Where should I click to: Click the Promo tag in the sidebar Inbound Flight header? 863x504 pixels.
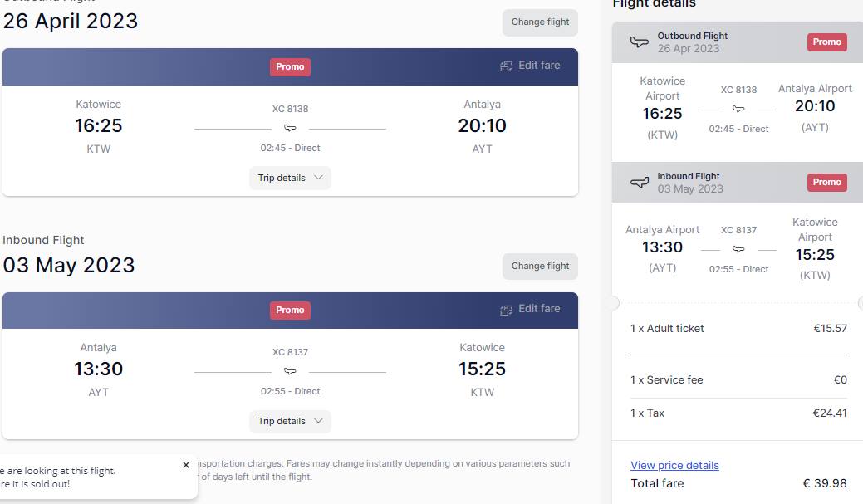pyautogui.click(x=826, y=182)
